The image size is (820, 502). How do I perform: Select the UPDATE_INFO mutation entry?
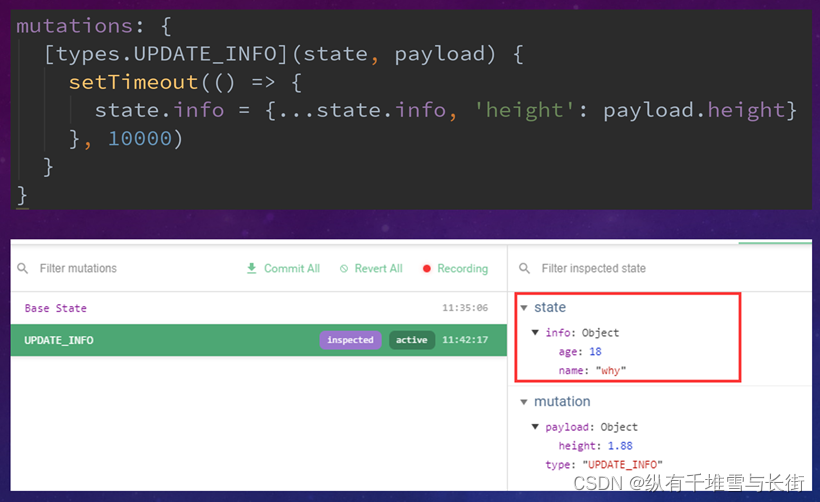coord(258,340)
